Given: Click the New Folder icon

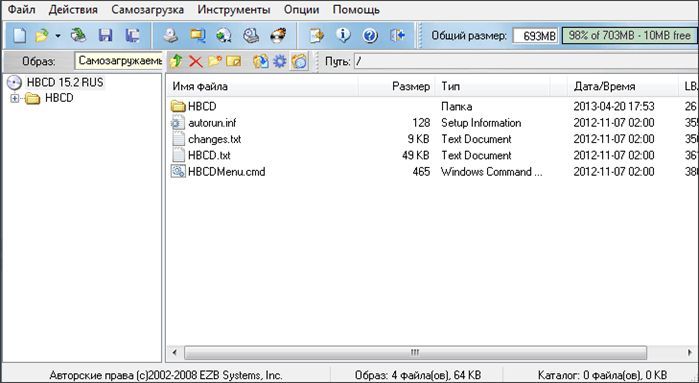Looking at the screenshot, I should point(215,61).
